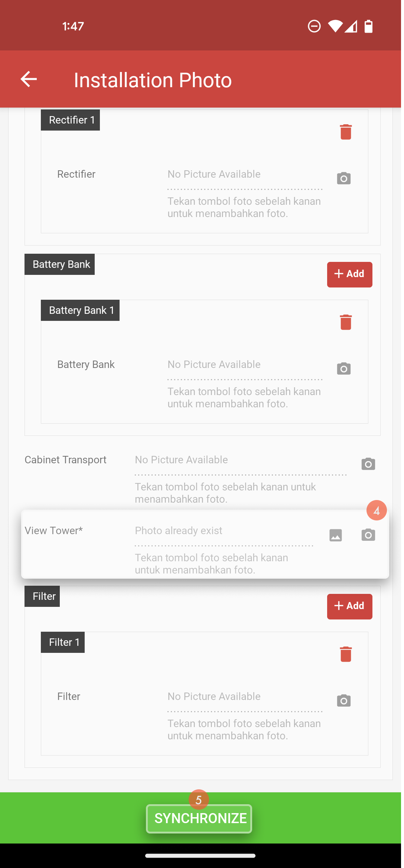Delete the Battery Bank 1 entry
Image resolution: width=404 pixels, height=868 pixels.
click(x=346, y=322)
